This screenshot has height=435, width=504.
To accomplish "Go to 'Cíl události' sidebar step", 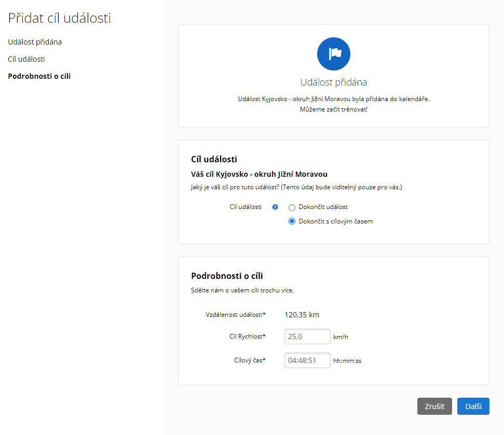I will [x=30, y=59].
